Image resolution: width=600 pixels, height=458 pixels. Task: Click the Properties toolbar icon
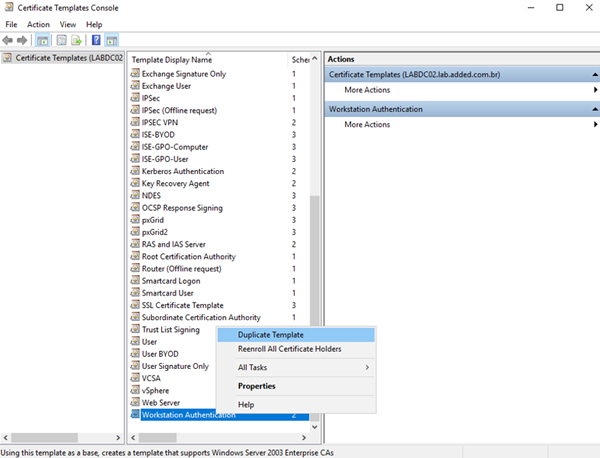(x=60, y=41)
